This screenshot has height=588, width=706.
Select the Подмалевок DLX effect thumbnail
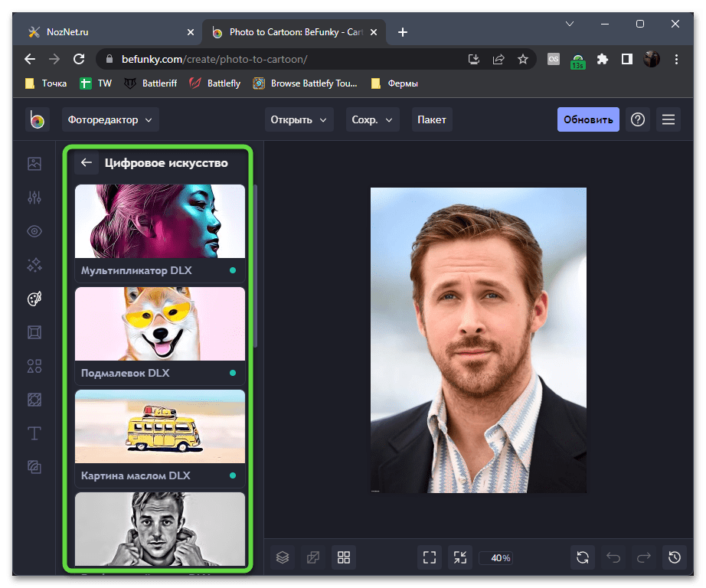coord(160,324)
